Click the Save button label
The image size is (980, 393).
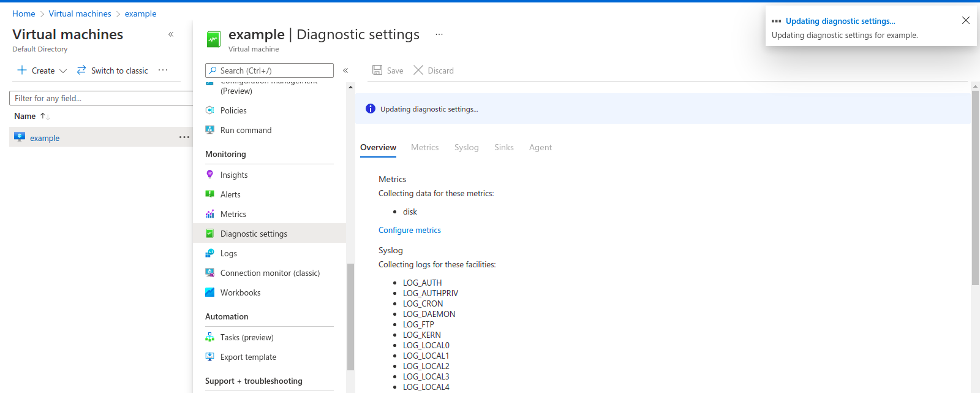coord(395,71)
